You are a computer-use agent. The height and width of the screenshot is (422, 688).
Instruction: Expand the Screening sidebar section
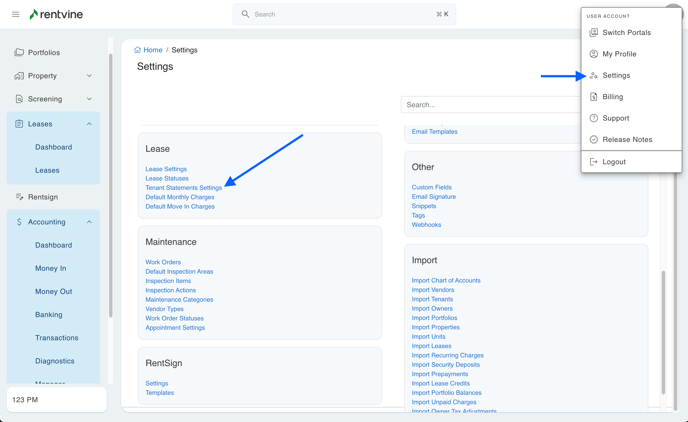[89, 99]
